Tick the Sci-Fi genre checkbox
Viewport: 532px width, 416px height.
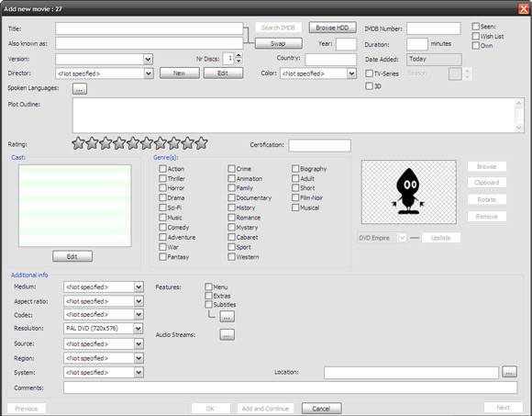(162, 208)
